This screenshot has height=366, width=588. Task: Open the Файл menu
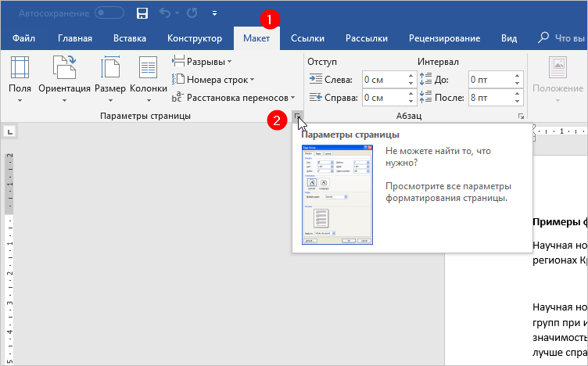tap(23, 38)
